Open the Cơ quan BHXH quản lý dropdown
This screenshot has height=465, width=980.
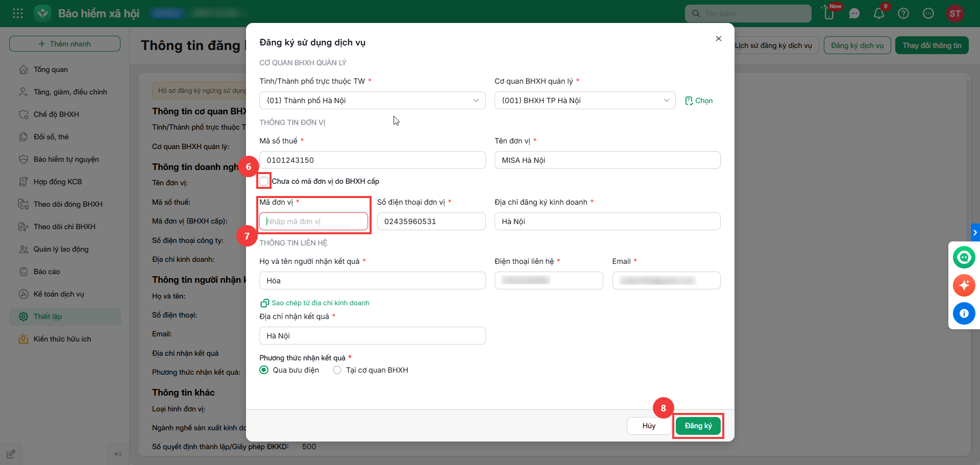585,101
